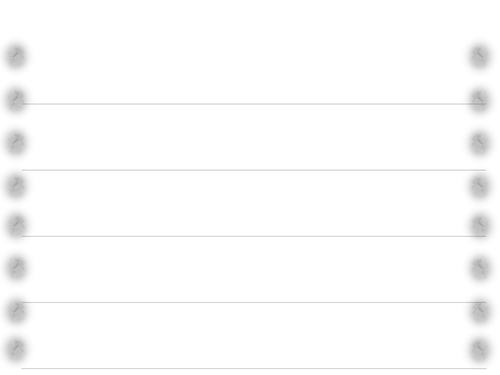Click the topmost gray circle on left edge

click(16, 57)
